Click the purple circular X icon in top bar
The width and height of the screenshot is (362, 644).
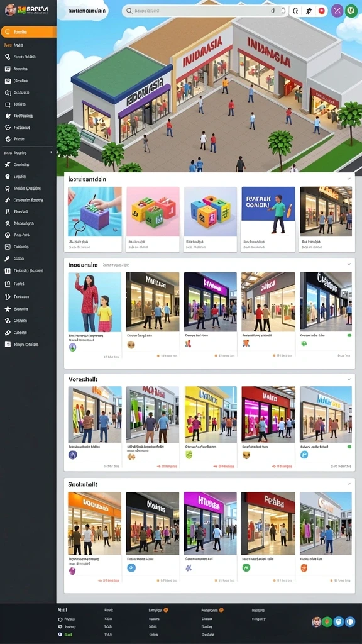click(337, 11)
